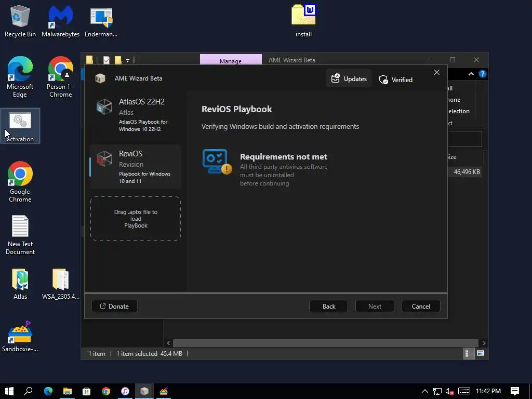
Task: Open the Malwarebytes desktop shortcut
Action: (x=60, y=21)
